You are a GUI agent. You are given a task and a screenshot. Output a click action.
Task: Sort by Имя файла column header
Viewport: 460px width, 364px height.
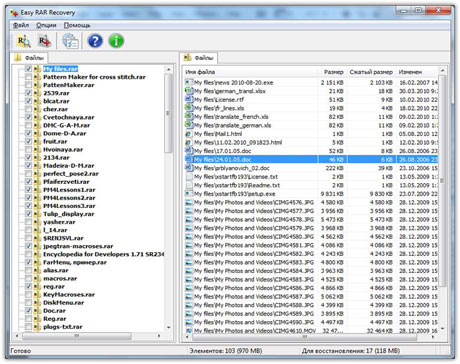pos(250,72)
